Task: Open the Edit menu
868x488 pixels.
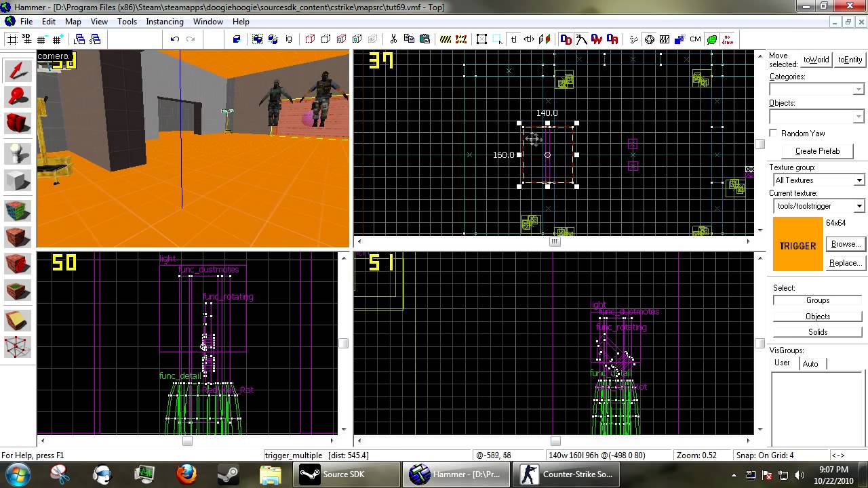Action: pos(49,22)
